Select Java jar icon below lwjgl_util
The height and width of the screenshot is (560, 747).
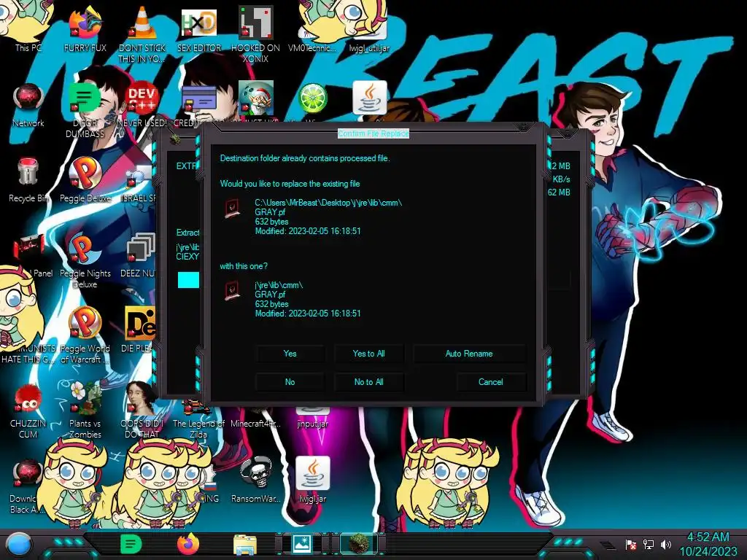pyautogui.click(x=370, y=98)
